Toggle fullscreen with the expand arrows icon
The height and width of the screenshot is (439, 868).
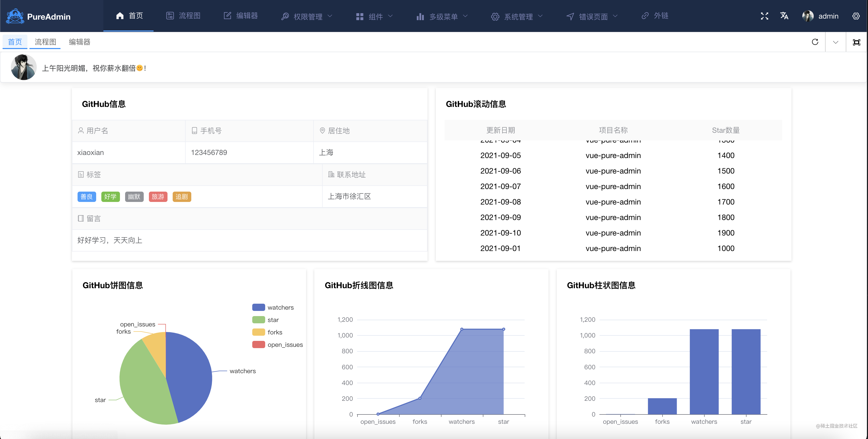tap(764, 16)
